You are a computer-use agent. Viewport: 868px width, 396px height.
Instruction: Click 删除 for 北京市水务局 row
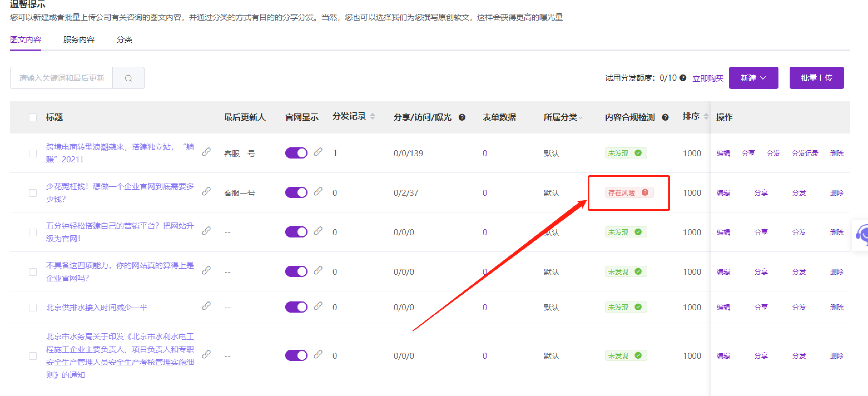coord(837,356)
